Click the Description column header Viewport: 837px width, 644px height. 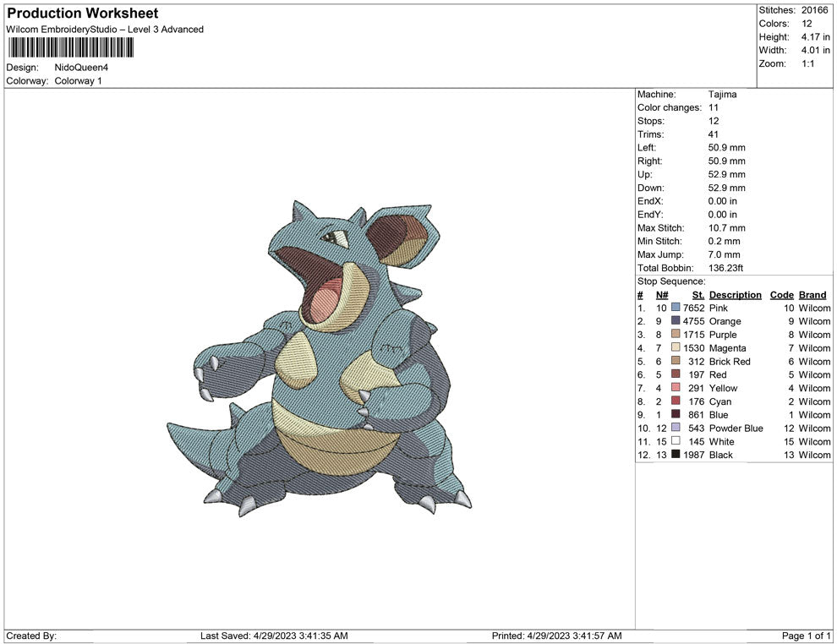tap(736, 294)
